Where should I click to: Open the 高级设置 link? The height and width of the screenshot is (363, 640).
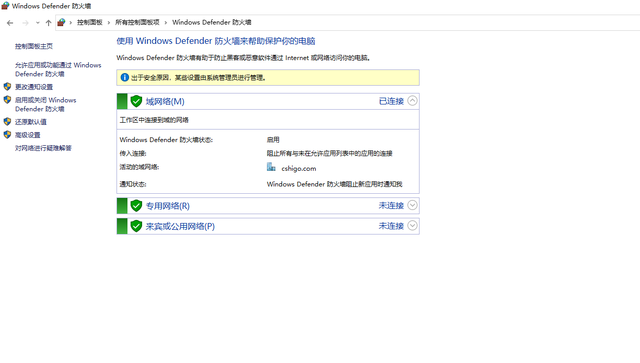tap(28, 135)
